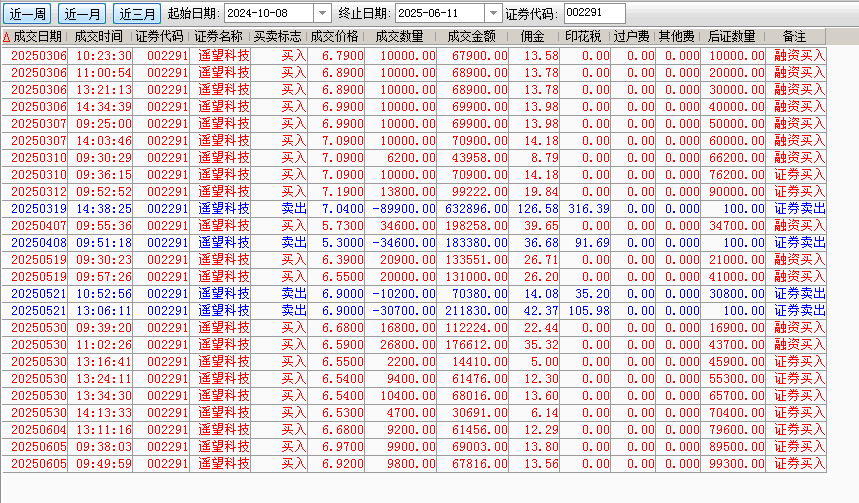Click the amount cell 68016.00
The width and height of the screenshot is (859, 503).
coord(480,396)
